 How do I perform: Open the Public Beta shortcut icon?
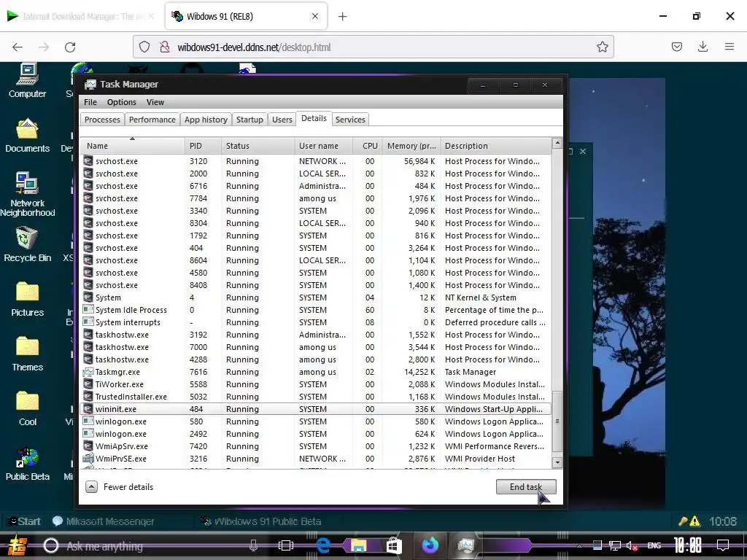27,457
